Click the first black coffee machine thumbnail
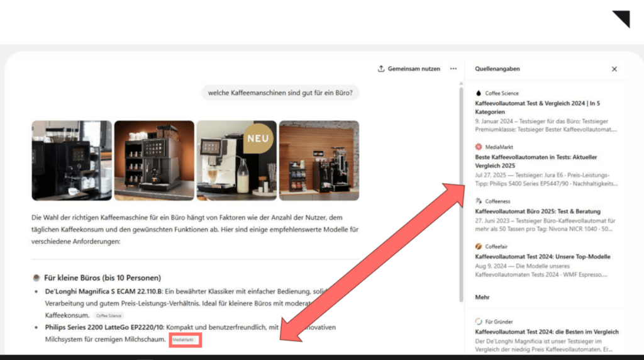 tap(72, 160)
